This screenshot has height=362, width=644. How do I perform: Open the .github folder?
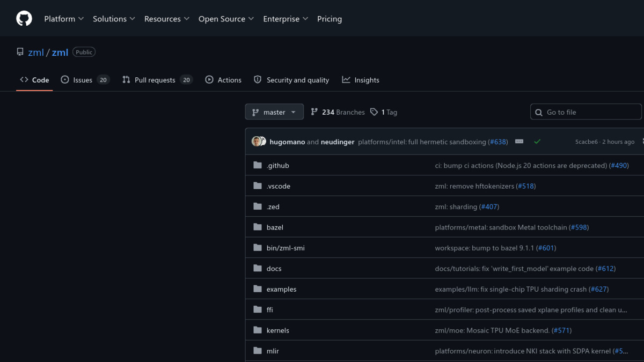click(x=277, y=165)
